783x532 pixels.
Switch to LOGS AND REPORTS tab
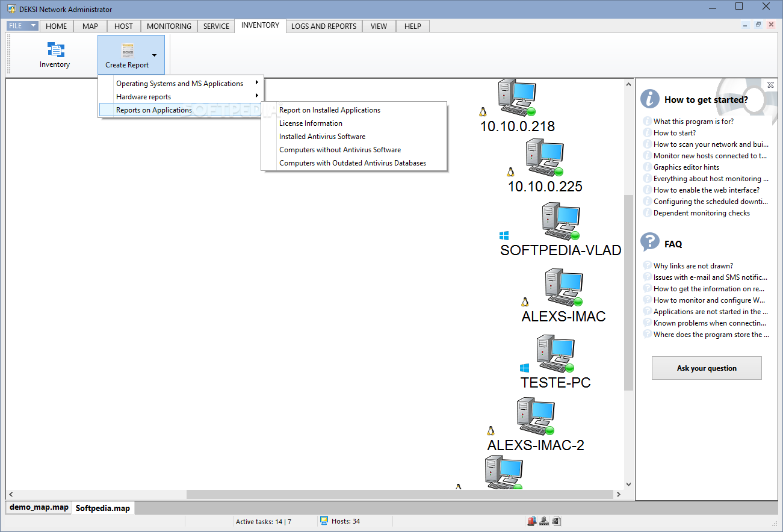(x=324, y=26)
